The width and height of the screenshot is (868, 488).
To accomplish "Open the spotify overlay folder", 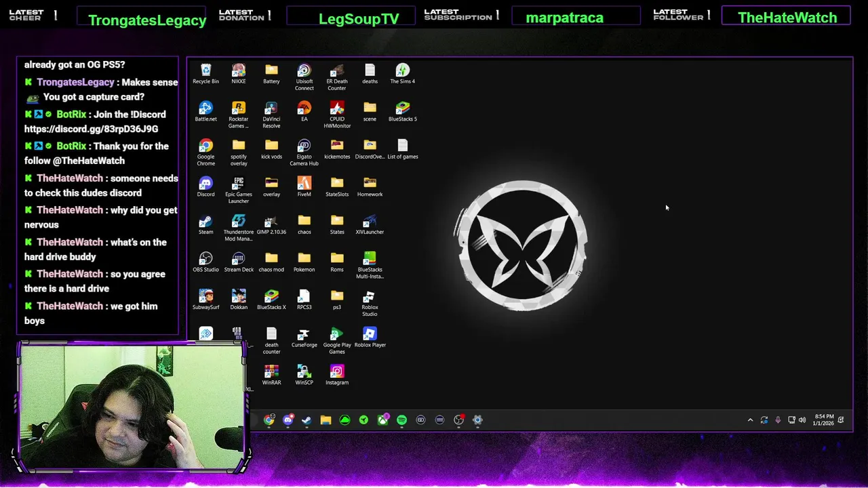I will tap(239, 152).
